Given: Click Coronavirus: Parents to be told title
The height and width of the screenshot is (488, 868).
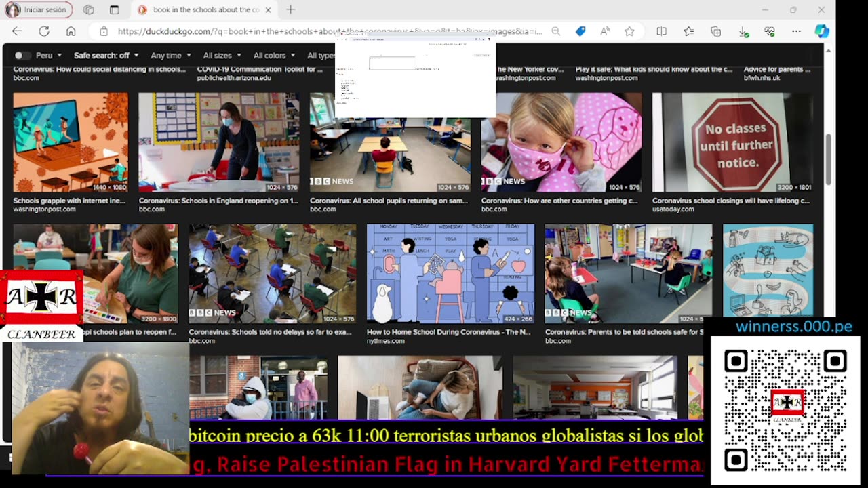Looking at the screenshot, I should tap(624, 332).
